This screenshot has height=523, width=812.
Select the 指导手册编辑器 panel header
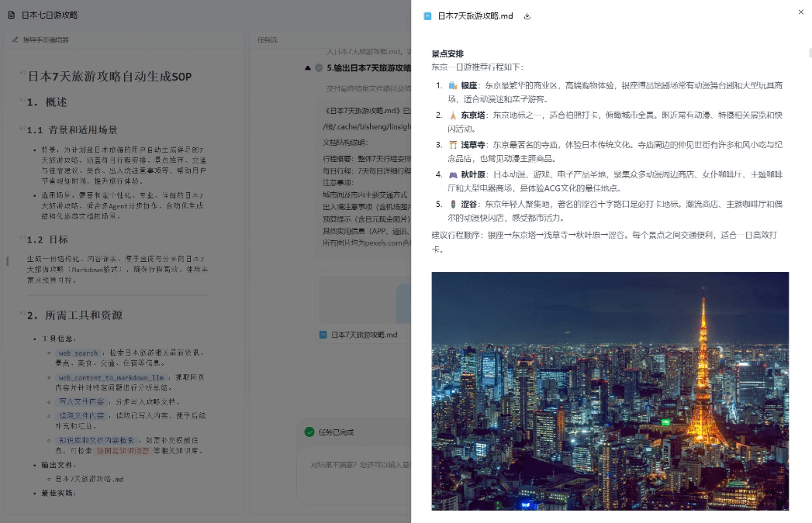(45, 40)
